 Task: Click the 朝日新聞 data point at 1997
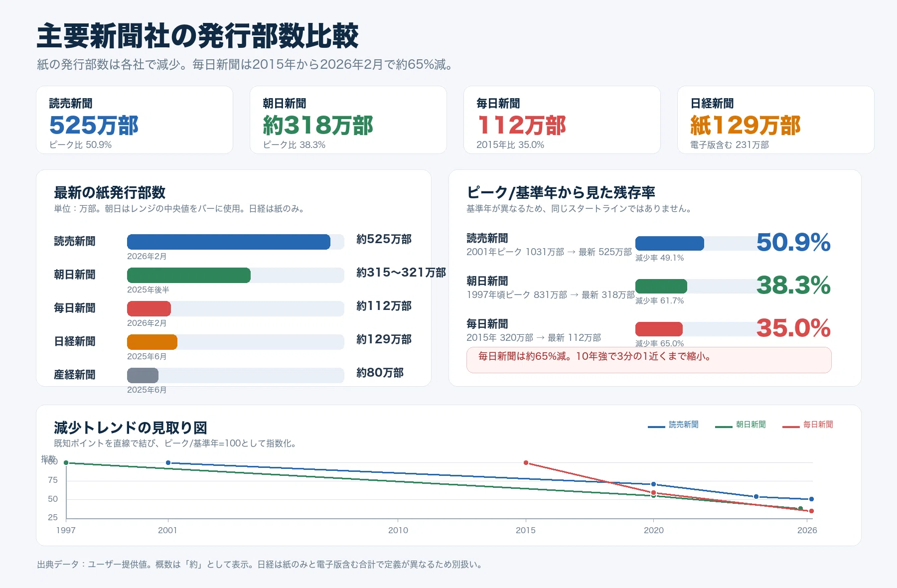[x=66, y=463]
